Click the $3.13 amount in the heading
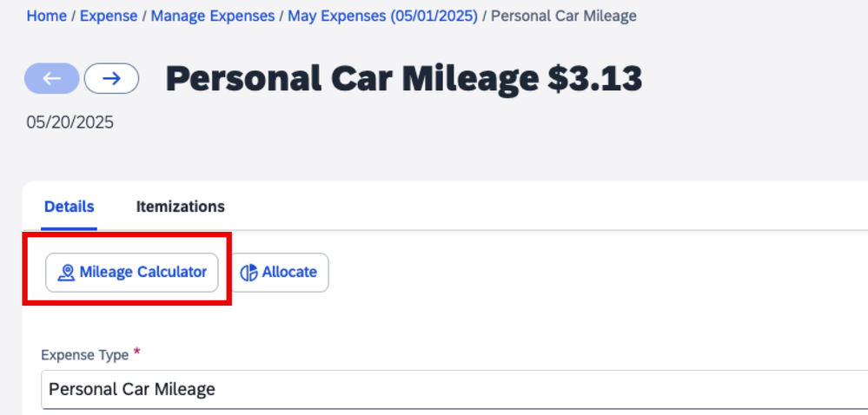 595,79
